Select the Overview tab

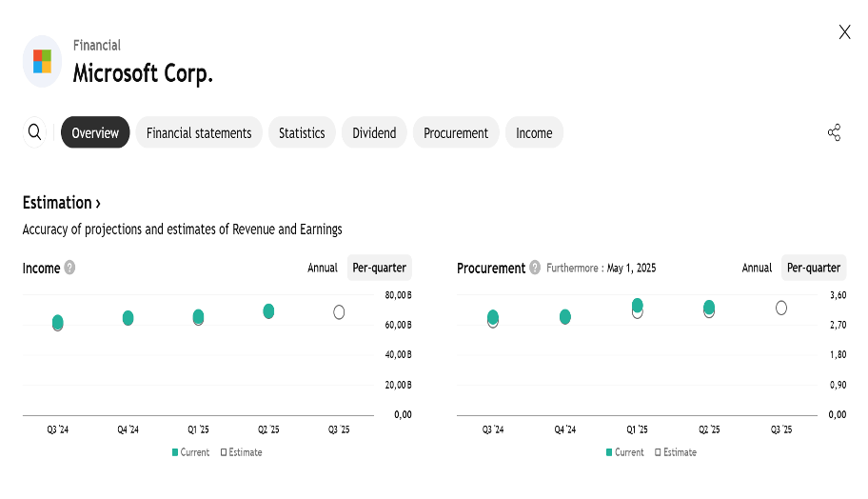click(x=95, y=132)
